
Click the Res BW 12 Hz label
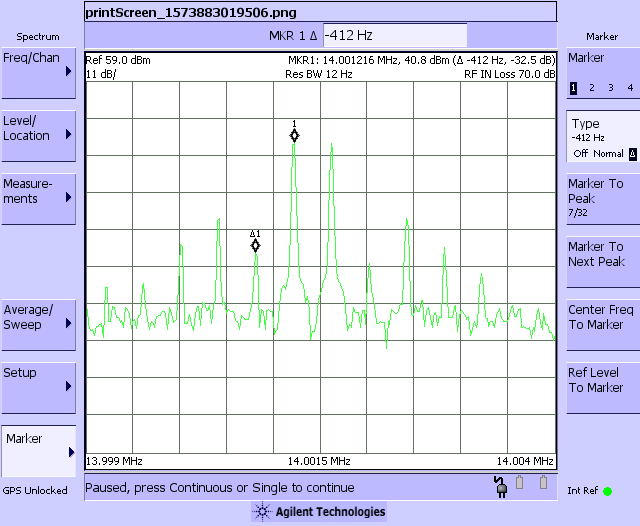click(x=319, y=74)
